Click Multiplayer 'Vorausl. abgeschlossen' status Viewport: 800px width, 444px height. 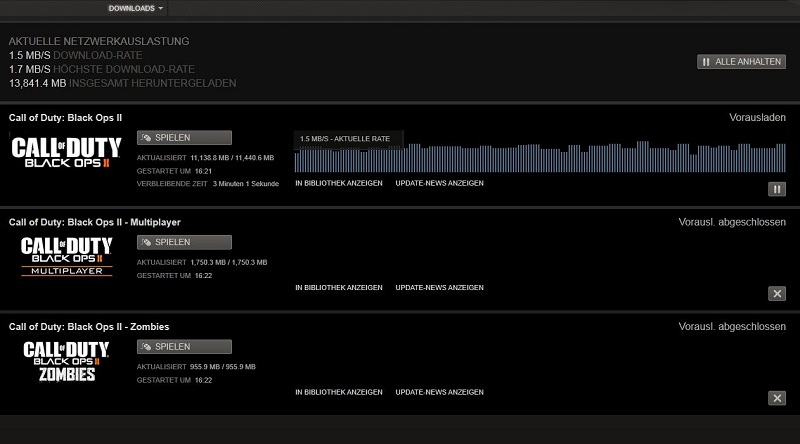[x=732, y=223]
